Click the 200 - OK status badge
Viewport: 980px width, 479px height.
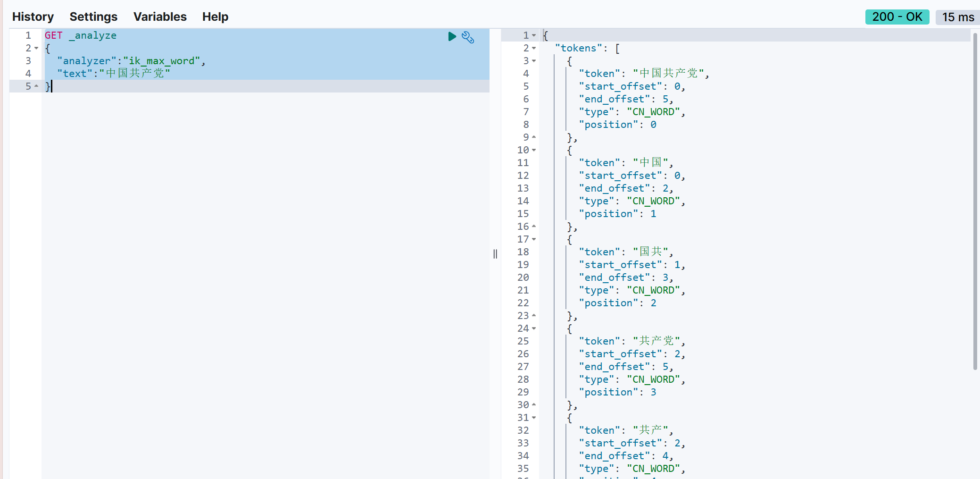pos(897,17)
